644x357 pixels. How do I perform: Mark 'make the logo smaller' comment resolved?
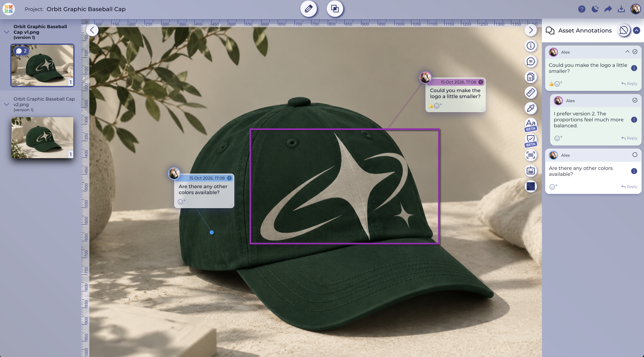tap(635, 52)
